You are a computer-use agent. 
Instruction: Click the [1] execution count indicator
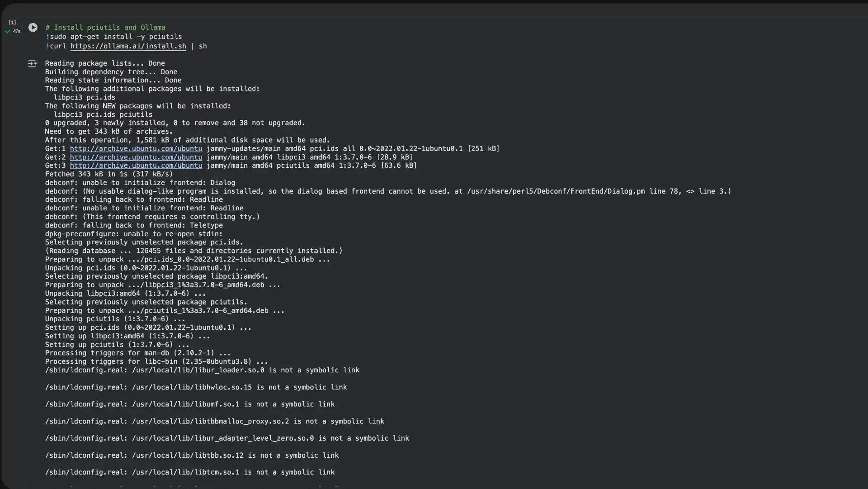(12, 22)
